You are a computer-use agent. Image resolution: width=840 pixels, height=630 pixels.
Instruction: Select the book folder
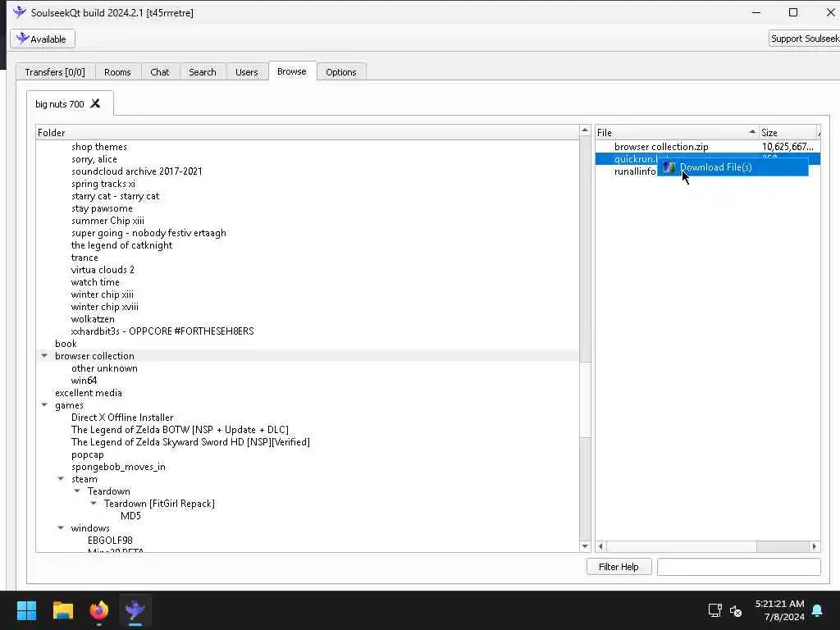(66, 344)
